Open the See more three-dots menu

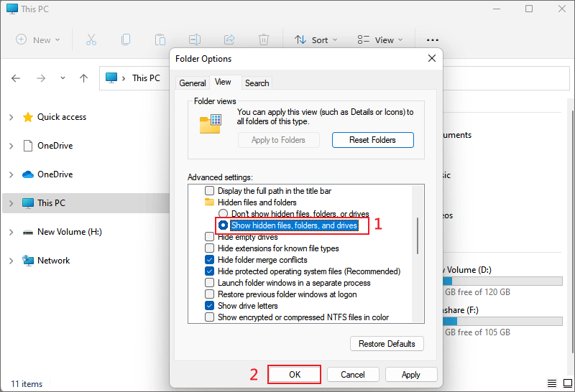pos(433,40)
